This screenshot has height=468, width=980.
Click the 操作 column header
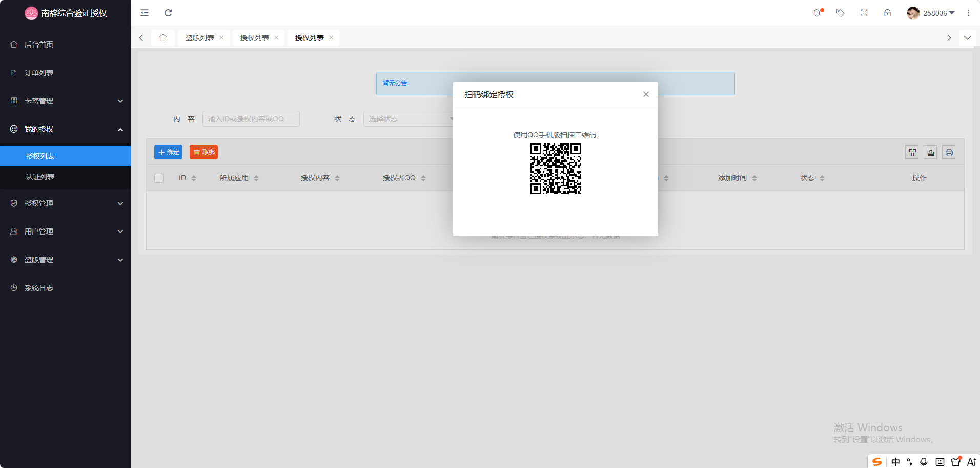pos(920,178)
